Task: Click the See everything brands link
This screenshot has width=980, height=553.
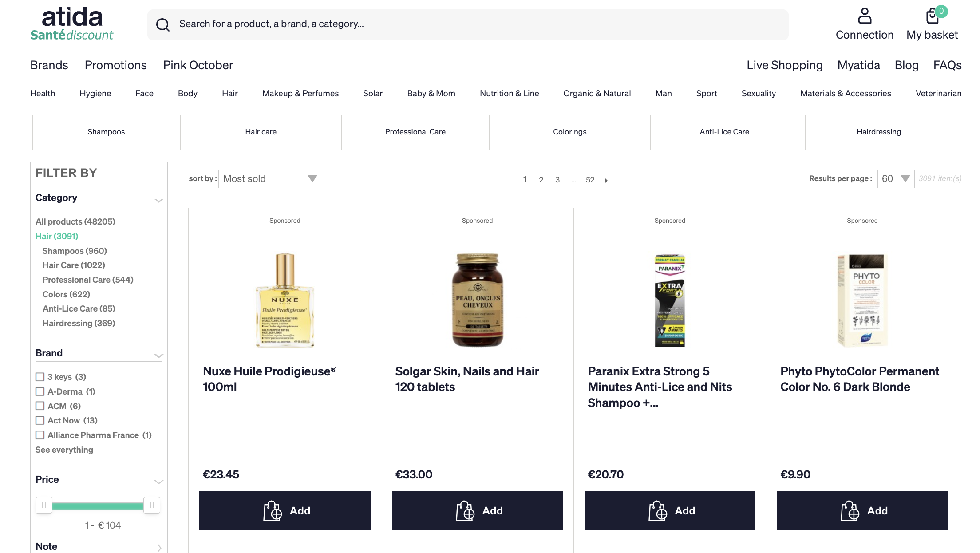Action: click(64, 450)
